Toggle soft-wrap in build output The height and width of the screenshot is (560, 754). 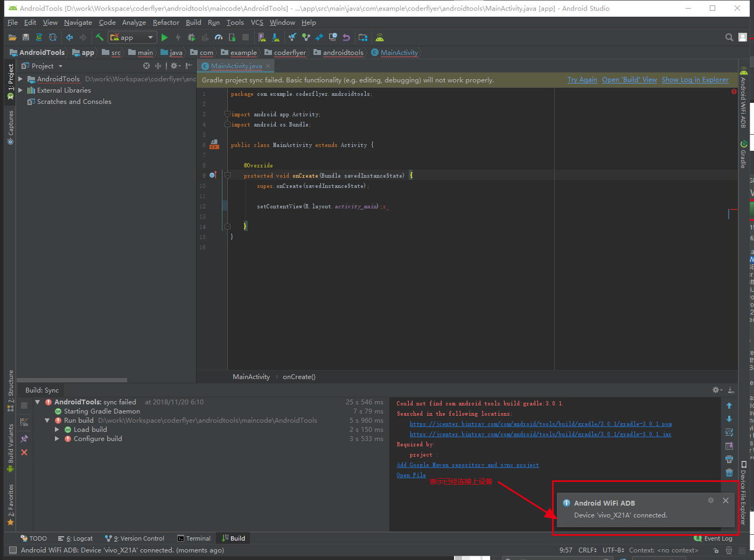[729, 432]
